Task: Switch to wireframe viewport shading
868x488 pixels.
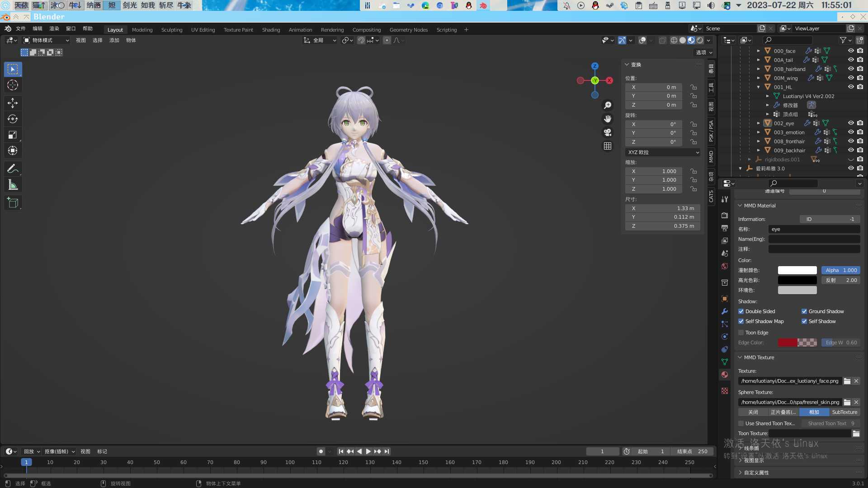Action: [674, 40]
